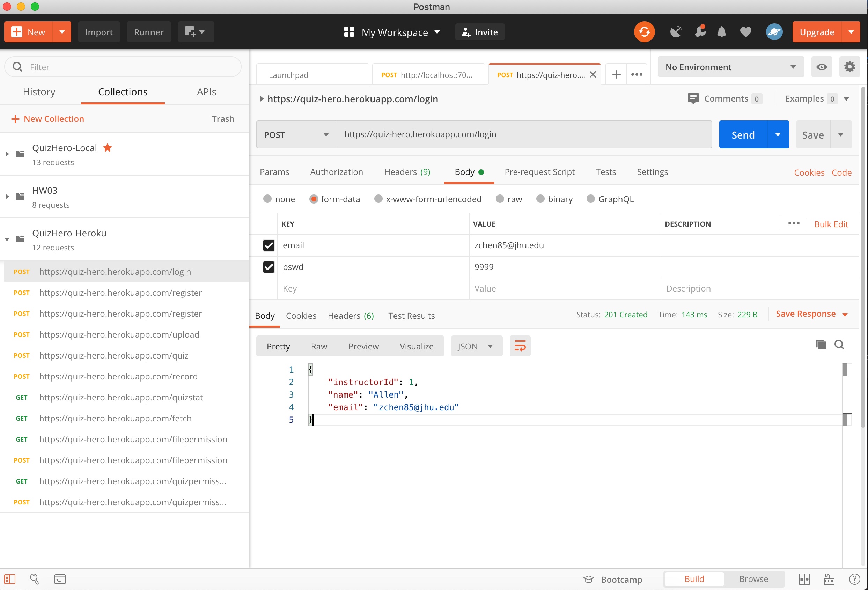Select the raw body type
The width and height of the screenshot is (868, 590).
point(500,199)
